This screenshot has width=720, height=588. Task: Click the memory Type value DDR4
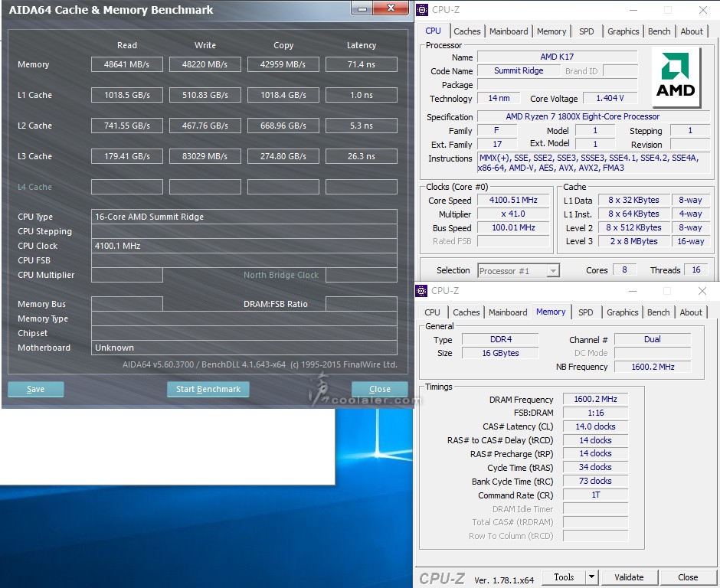[500, 339]
